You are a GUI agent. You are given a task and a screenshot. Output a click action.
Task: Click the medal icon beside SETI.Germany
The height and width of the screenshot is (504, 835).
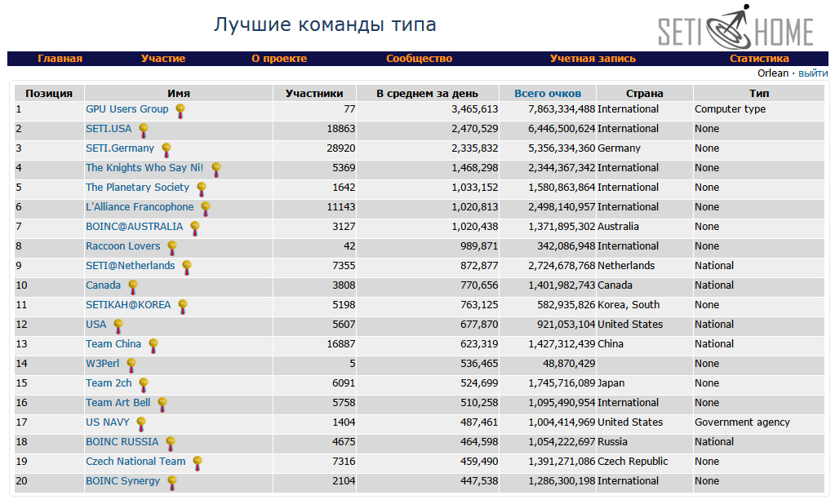pos(167,150)
